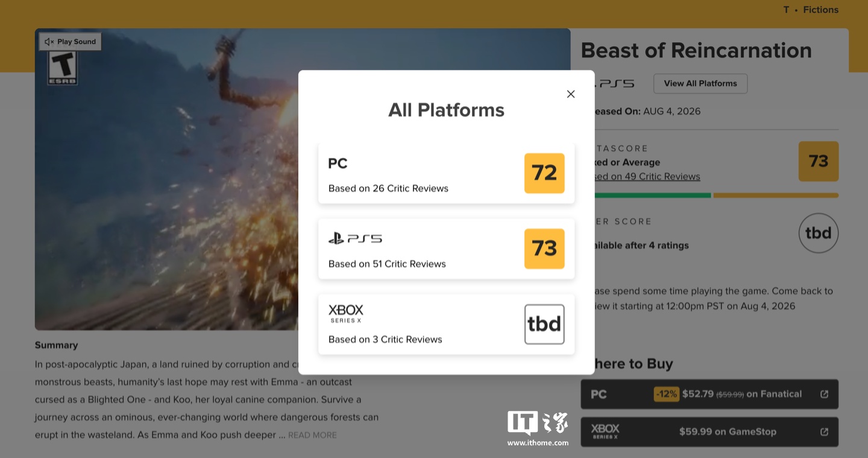Click the green segment of the score bar
Screen dimensions: 868x458
(x=653, y=196)
